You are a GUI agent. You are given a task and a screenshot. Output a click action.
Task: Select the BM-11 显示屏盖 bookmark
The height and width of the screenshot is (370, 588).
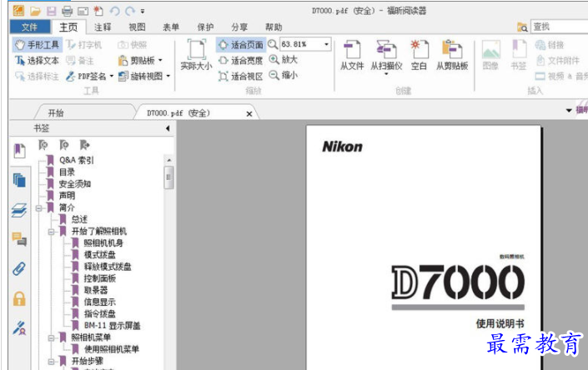tap(112, 326)
